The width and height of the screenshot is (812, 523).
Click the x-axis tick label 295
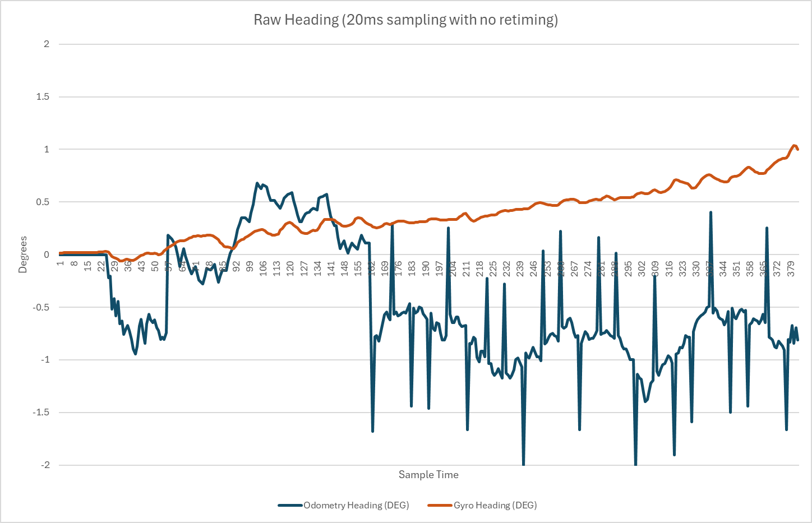(x=628, y=268)
